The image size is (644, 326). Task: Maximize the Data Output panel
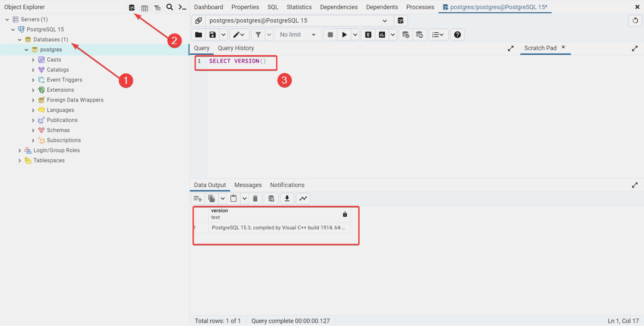[635, 185]
